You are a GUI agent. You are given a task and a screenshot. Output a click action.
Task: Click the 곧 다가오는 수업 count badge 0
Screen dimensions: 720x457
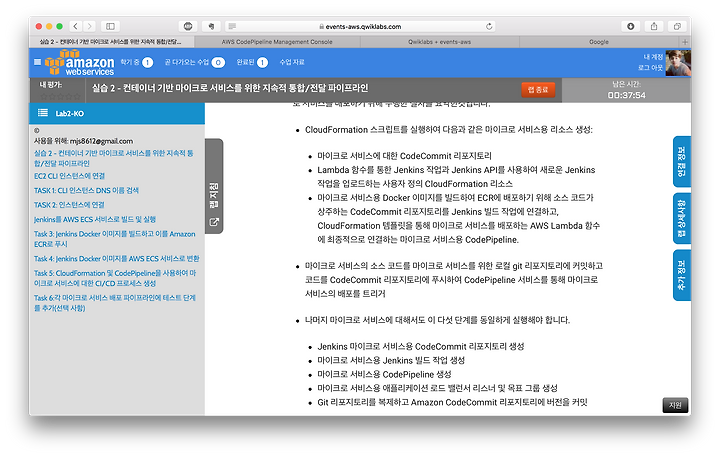pos(218,62)
